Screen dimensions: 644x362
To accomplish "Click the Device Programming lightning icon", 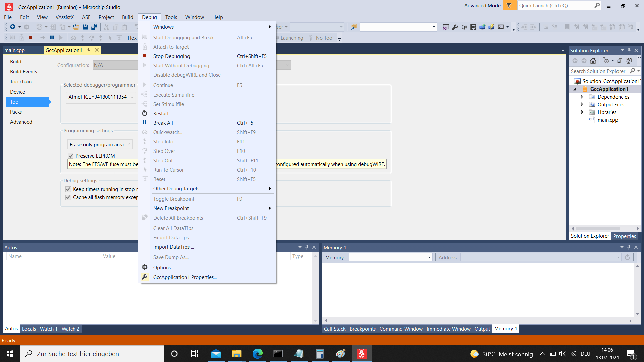I will [x=491, y=27].
